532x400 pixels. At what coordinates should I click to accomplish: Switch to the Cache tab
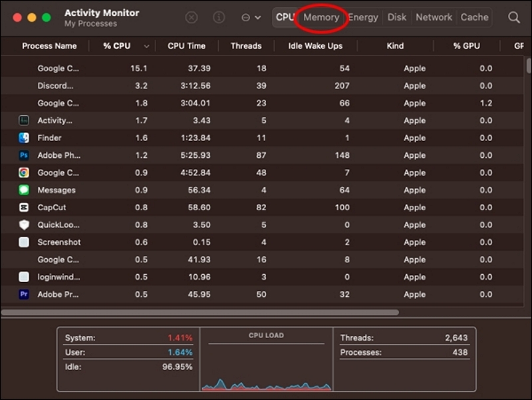click(474, 17)
